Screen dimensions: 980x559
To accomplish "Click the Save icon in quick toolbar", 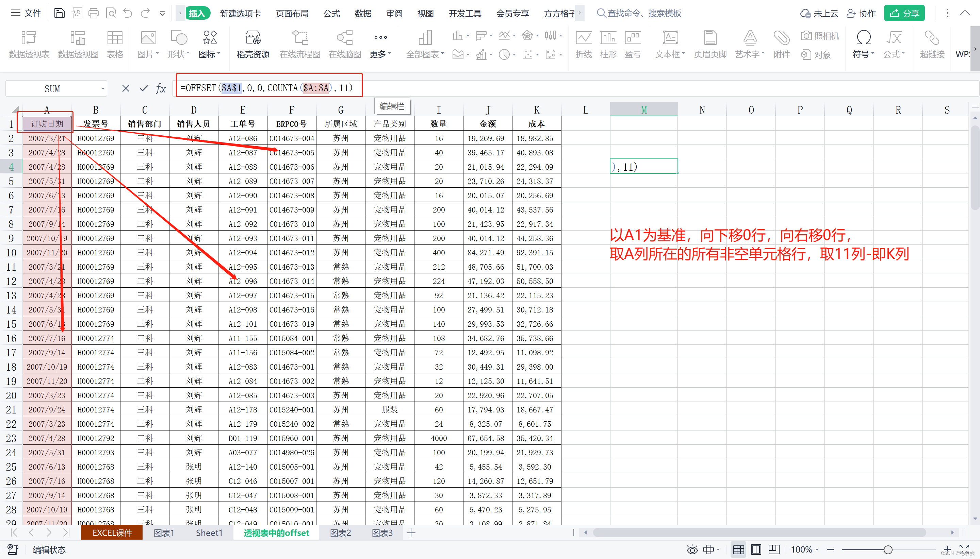I will point(59,14).
